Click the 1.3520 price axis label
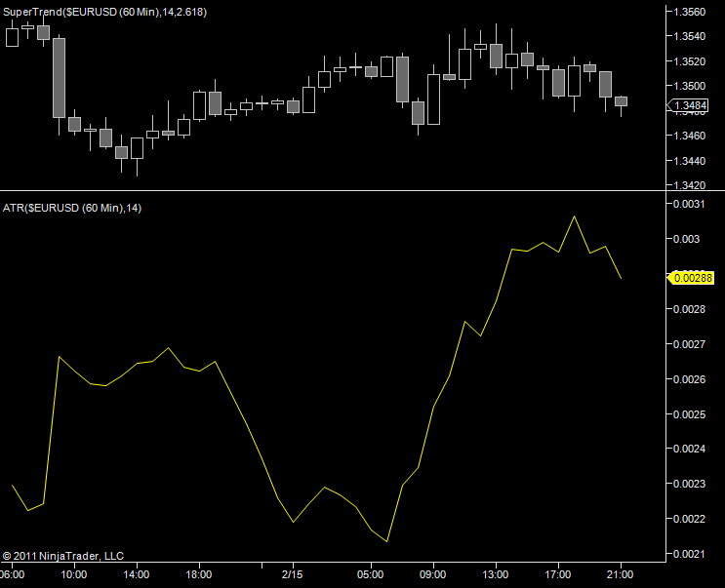 (690, 61)
